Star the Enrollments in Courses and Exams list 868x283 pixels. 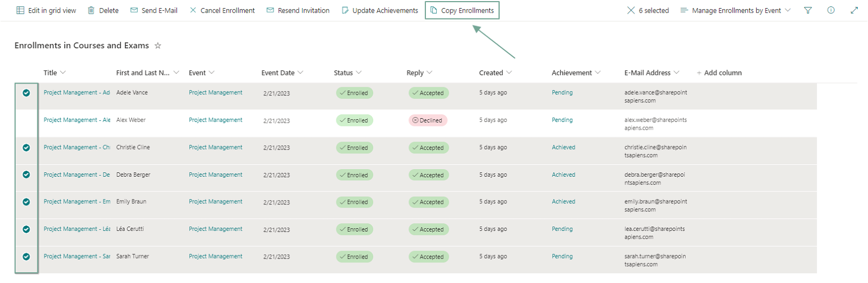coord(158,46)
